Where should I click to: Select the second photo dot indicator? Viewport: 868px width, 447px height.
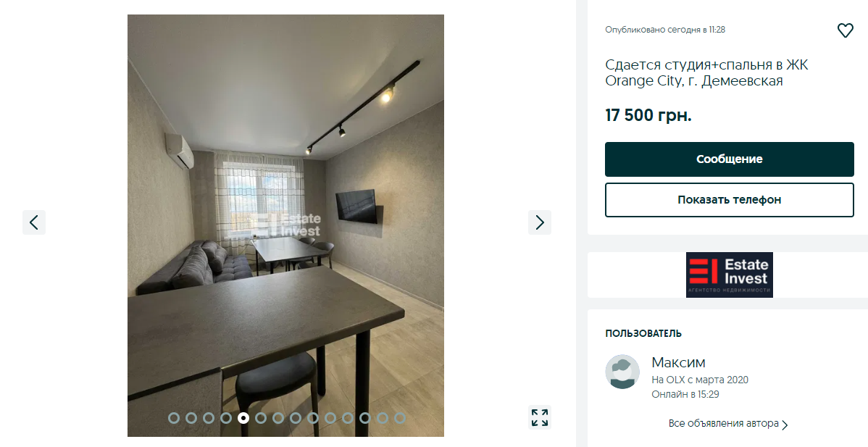191,418
